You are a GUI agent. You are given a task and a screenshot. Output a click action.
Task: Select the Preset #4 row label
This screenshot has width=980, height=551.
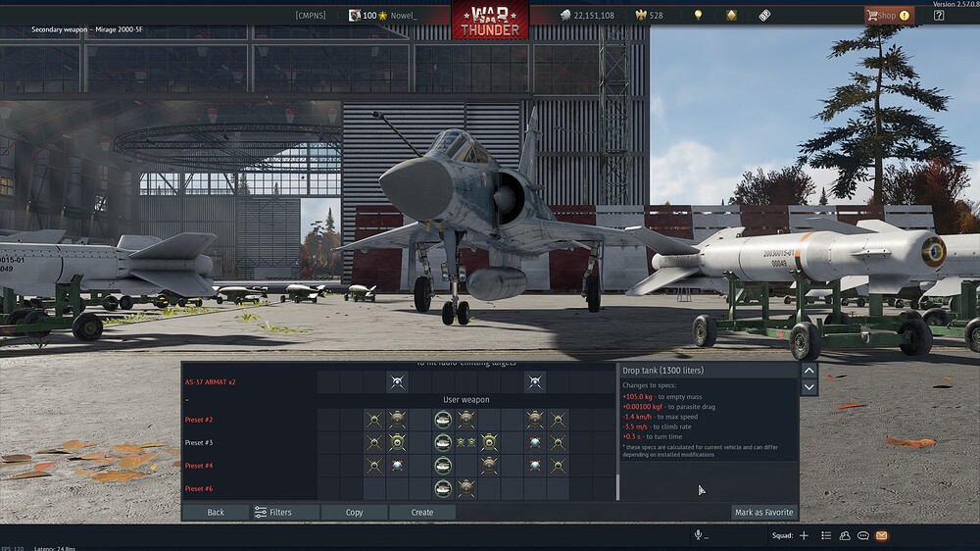click(199, 466)
